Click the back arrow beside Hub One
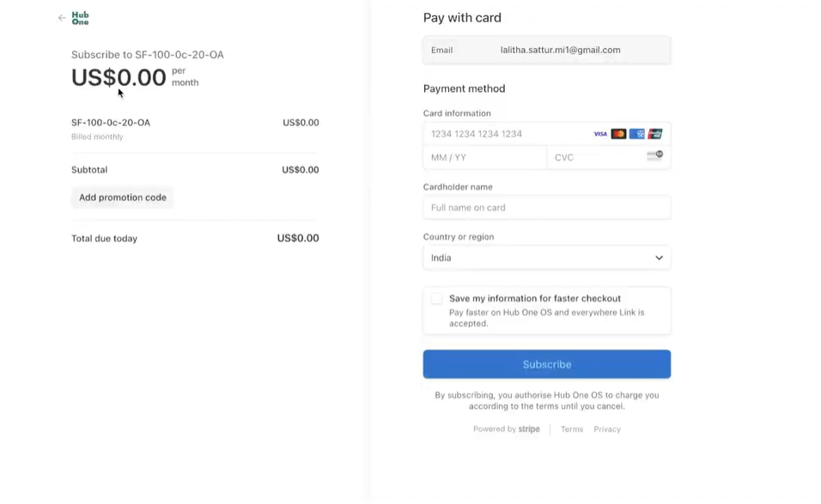The height and width of the screenshot is (504, 821). 62,18
